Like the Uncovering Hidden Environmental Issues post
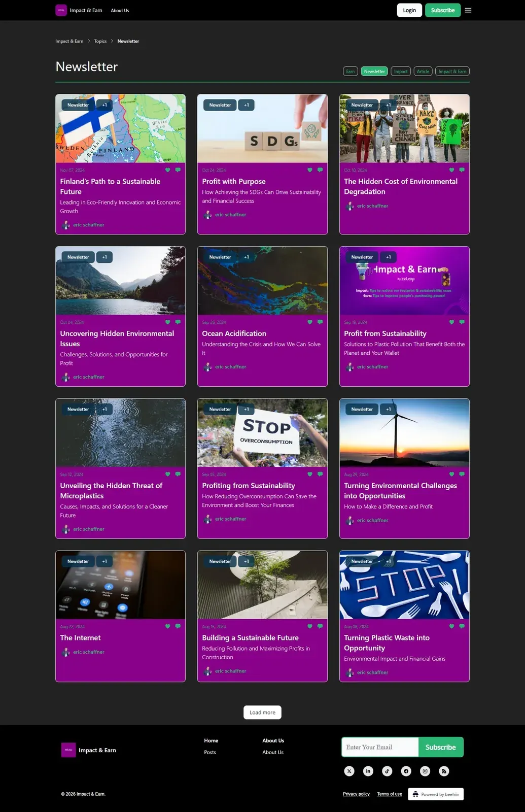The height and width of the screenshot is (812, 525). coord(168,322)
